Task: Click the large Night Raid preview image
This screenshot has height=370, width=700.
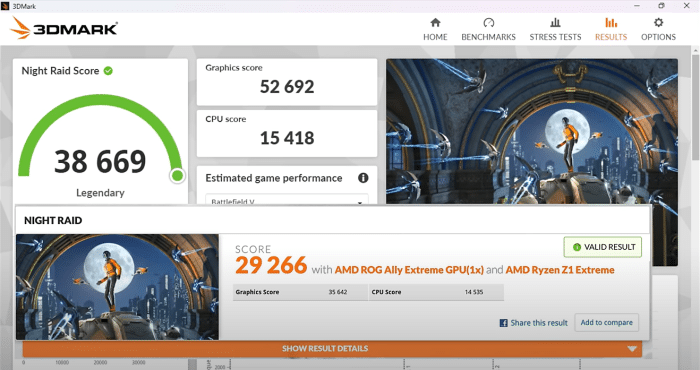Action: 532,132
